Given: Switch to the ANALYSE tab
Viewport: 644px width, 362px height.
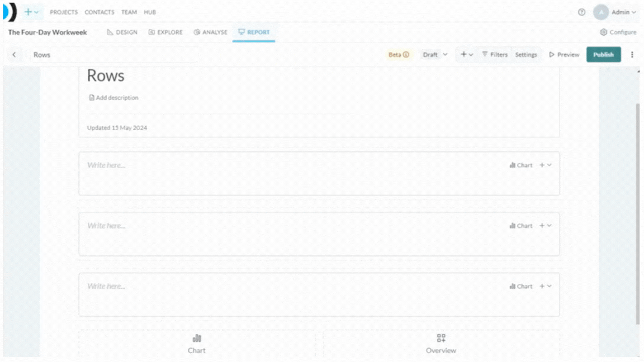Looking at the screenshot, I should click(210, 32).
